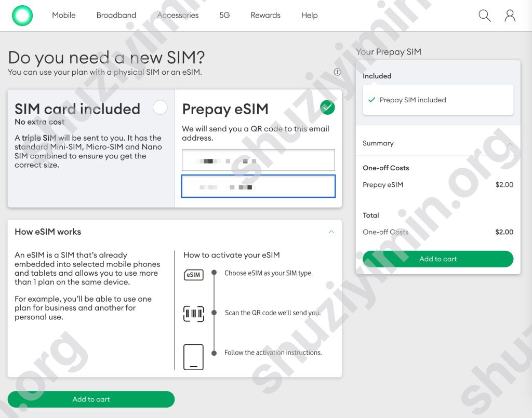
Task: Open the 5G navigation item
Action: coord(224,16)
